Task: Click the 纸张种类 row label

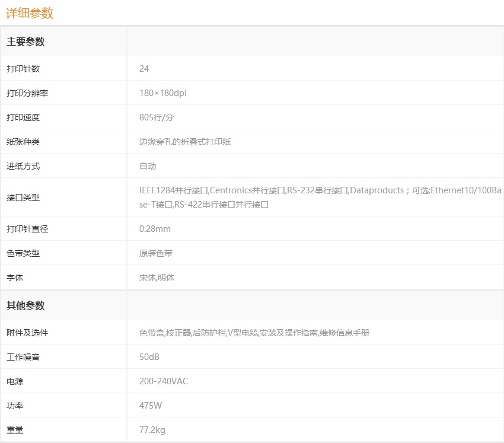Action: pos(23,142)
